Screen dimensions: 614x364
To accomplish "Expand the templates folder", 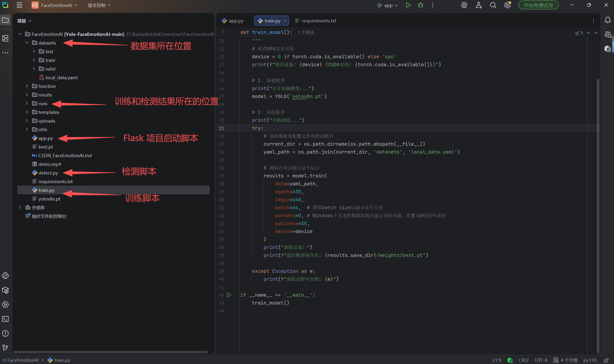I will 27,112.
